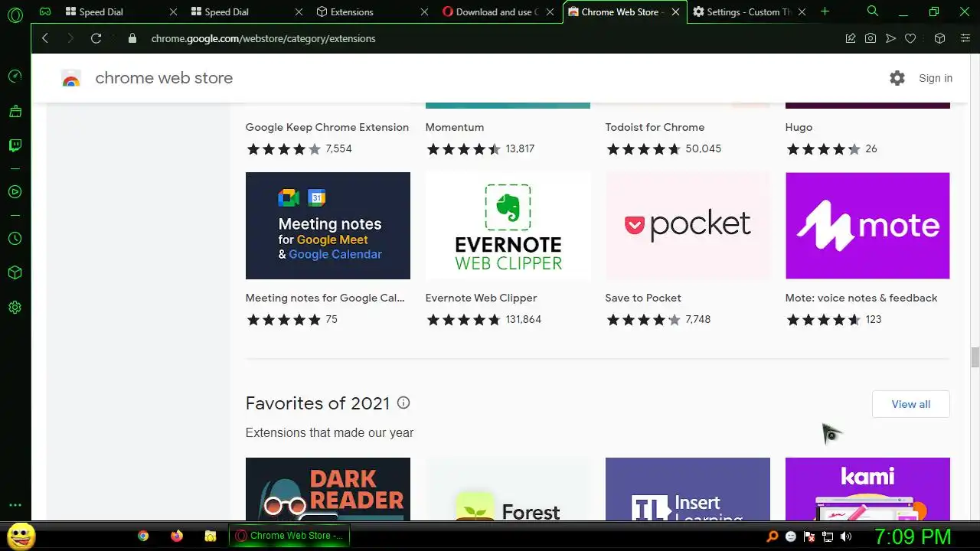Open Settings gear in Opera sidebar

(x=15, y=308)
